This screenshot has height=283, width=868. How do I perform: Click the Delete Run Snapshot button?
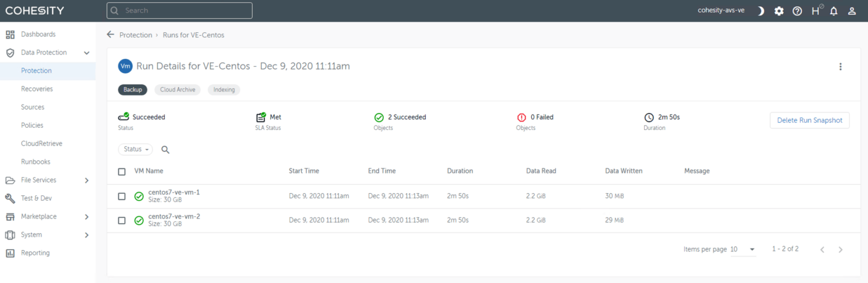(809, 120)
